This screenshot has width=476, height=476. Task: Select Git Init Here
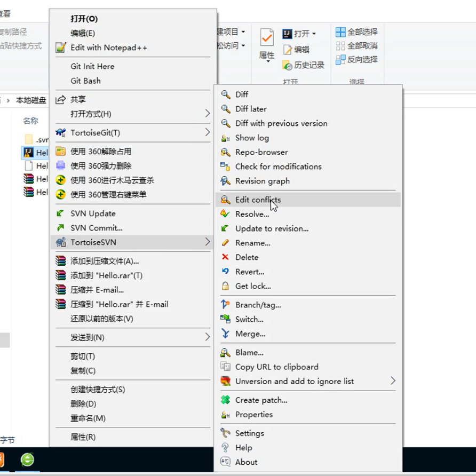(x=92, y=66)
